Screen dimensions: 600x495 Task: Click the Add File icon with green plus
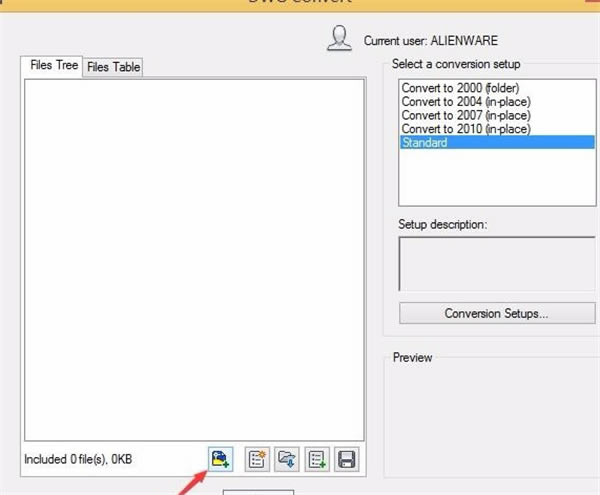[x=220, y=459]
